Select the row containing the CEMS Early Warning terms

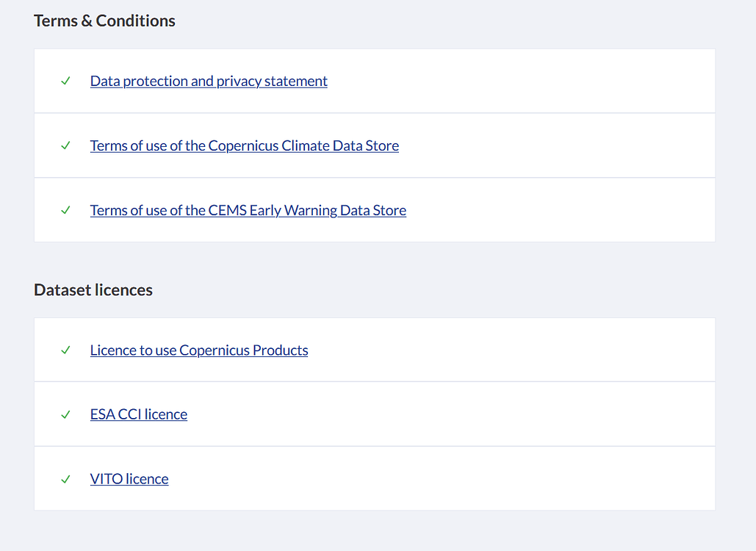click(x=514, y=210)
